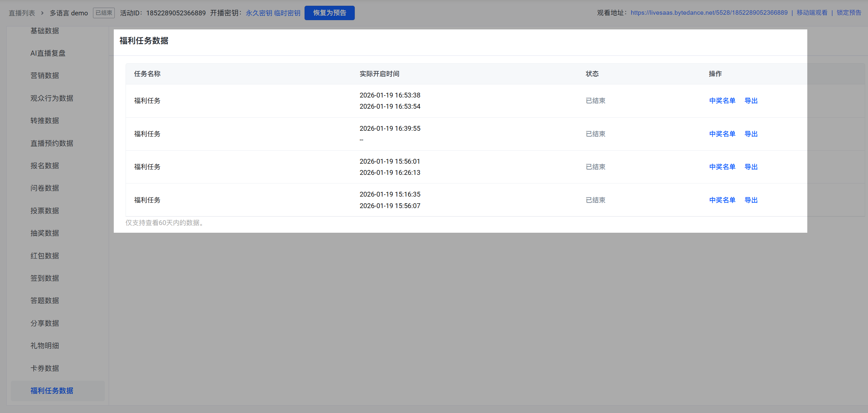Click the 操作 column header

[x=715, y=74]
